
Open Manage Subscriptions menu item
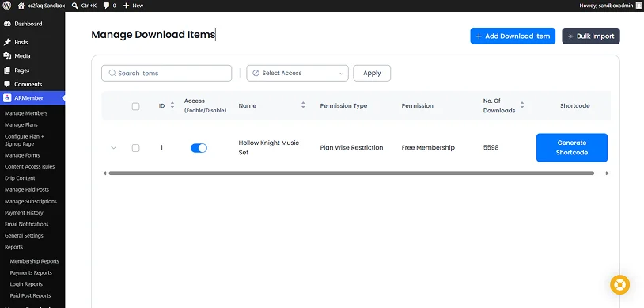pos(31,201)
